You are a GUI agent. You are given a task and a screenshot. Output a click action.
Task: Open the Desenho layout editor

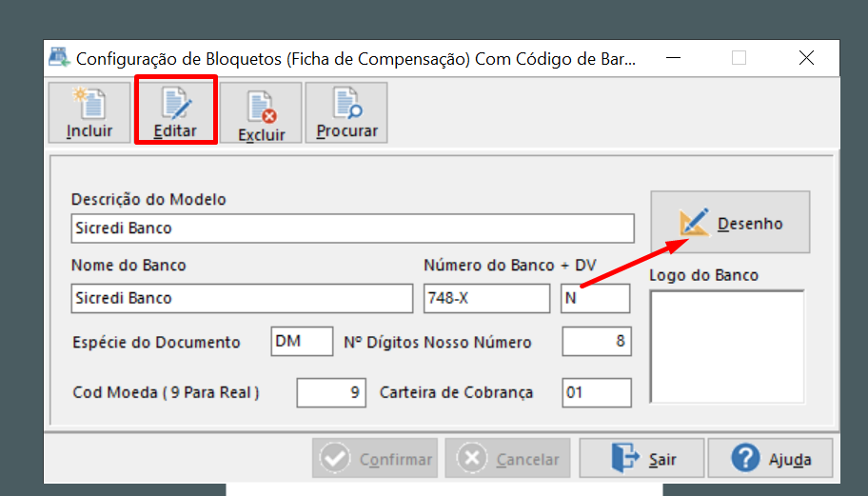click(730, 223)
